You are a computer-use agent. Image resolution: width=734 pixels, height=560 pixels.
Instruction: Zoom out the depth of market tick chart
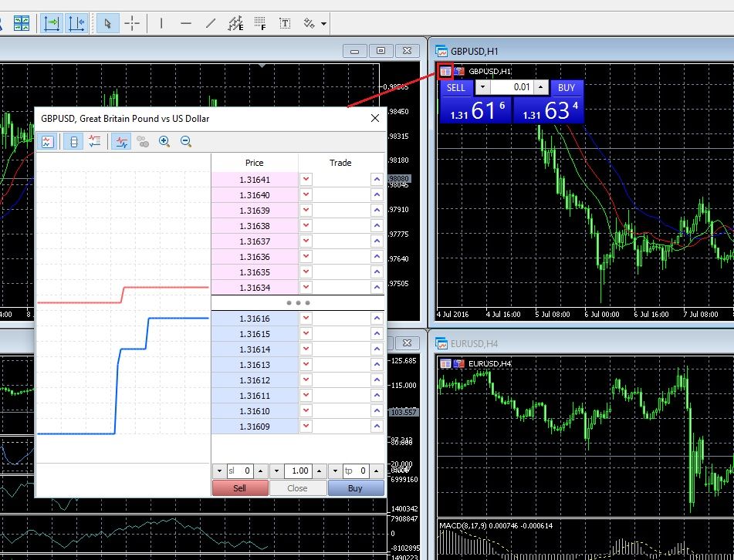[186, 141]
